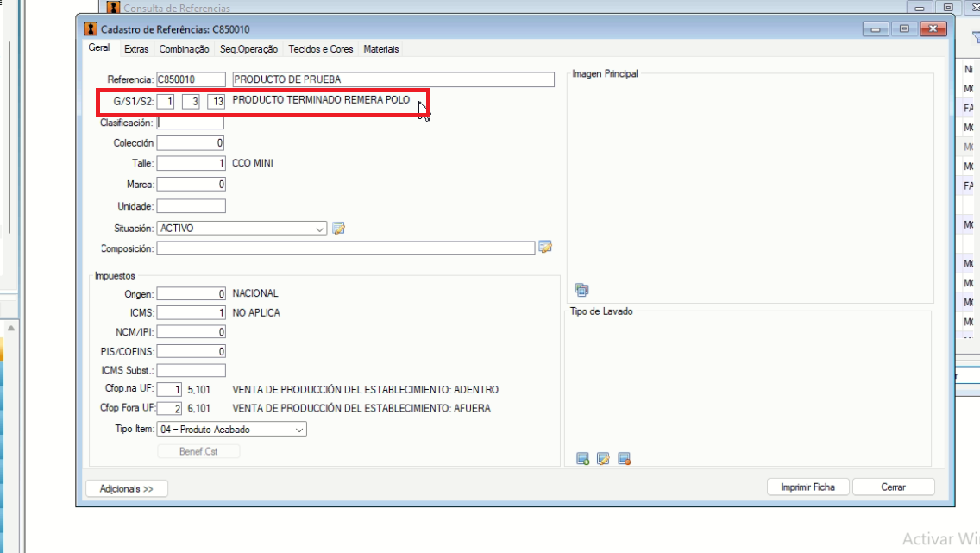Click the S2 subgroup field containing 13
This screenshot has width=980, height=553.
217,101
